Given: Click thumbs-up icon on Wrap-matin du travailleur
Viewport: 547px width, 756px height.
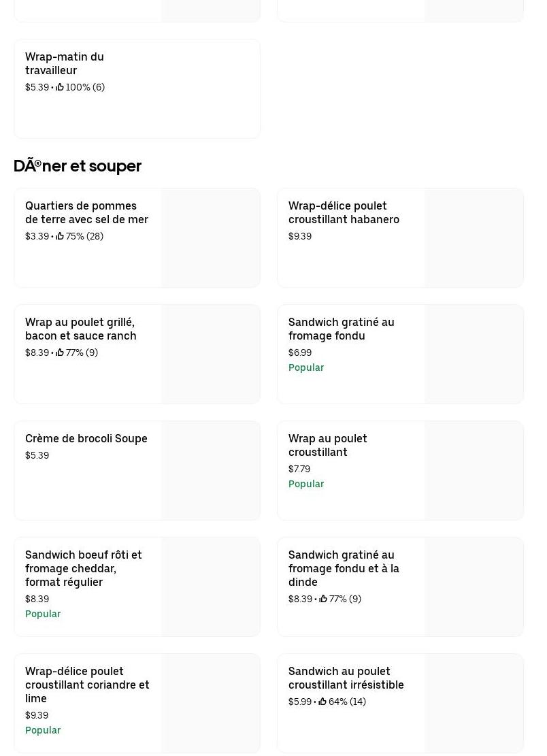Looking at the screenshot, I should (60, 87).
